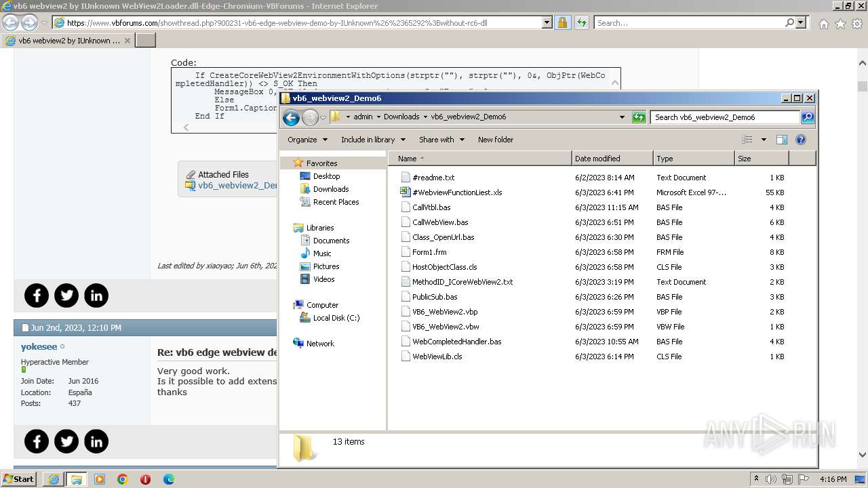Select Downloads under Favorites
Screen dimensions: 868x488
tap(331, 189)
